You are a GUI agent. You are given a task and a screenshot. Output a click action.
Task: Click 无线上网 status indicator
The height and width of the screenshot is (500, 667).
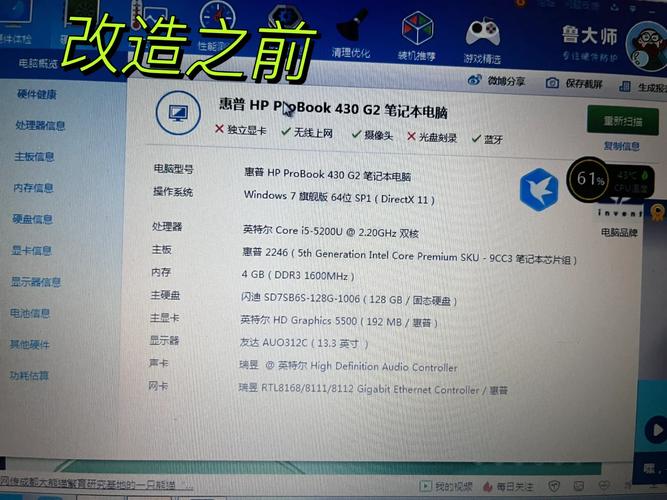(x=307, y=133)
